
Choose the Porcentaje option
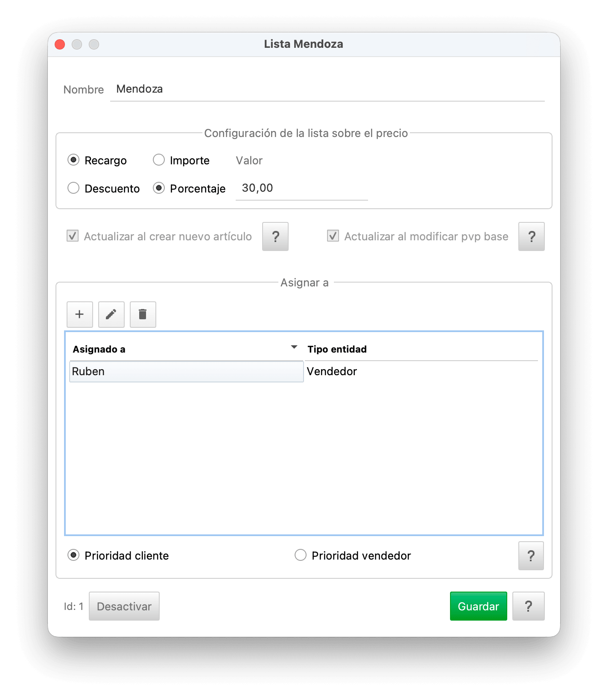point(159,188)
